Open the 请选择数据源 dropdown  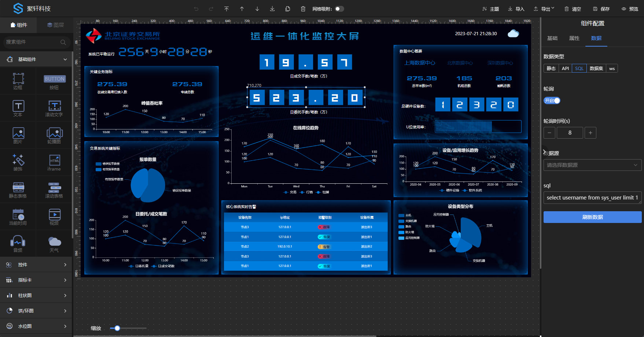tap(592, 165)
